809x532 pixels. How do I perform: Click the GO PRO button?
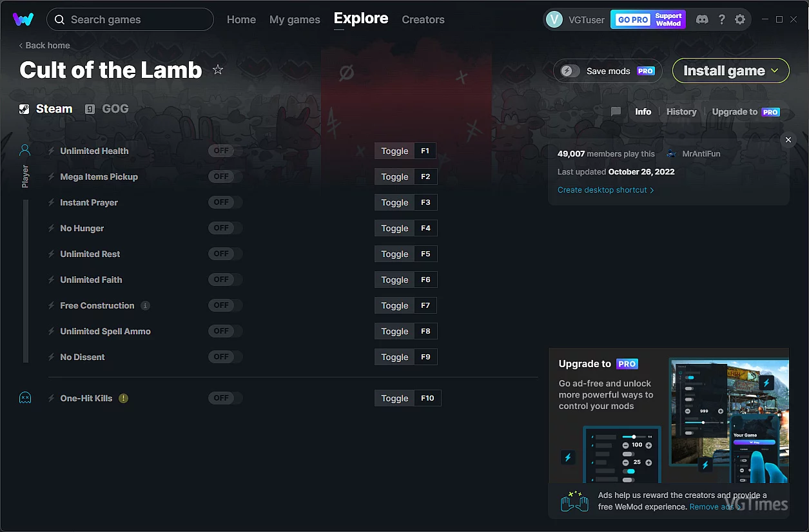point(633,20)
